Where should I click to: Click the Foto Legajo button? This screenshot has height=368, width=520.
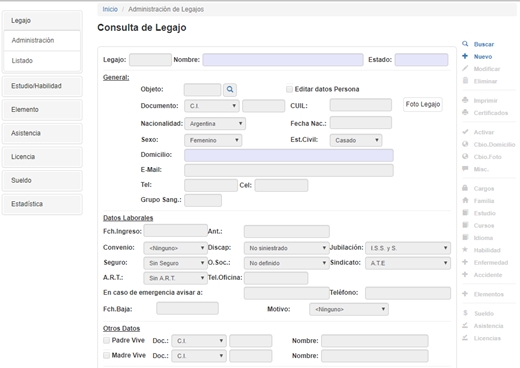point(423,104)
